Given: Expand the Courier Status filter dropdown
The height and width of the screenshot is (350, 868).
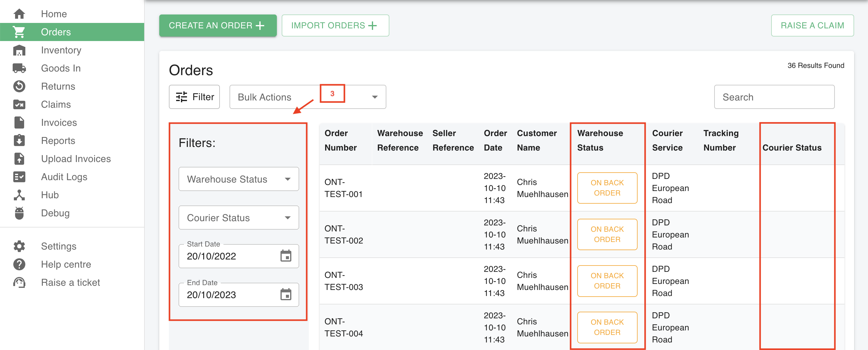Looking at the screenshot, I should [x=239, y=218].
